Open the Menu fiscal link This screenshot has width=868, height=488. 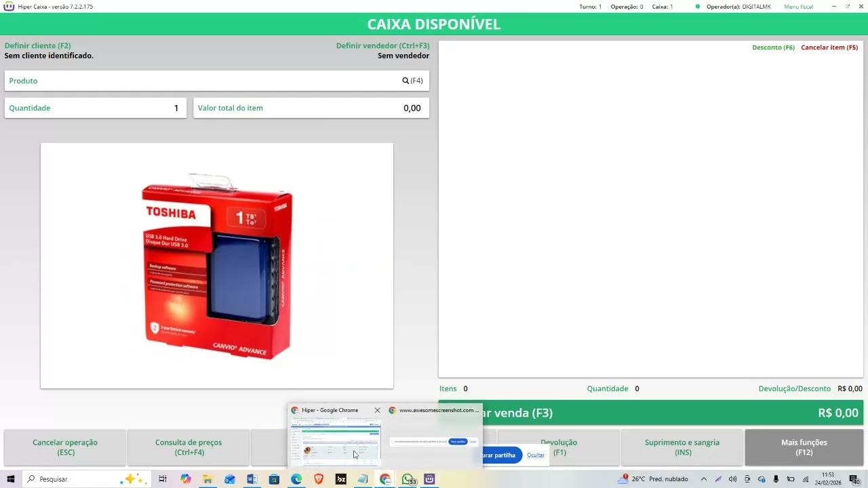pos(798,7)
